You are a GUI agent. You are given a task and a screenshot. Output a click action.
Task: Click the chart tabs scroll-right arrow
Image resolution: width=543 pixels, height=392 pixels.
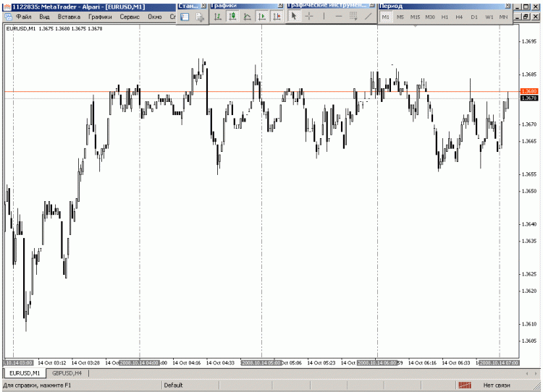[536, 373]
